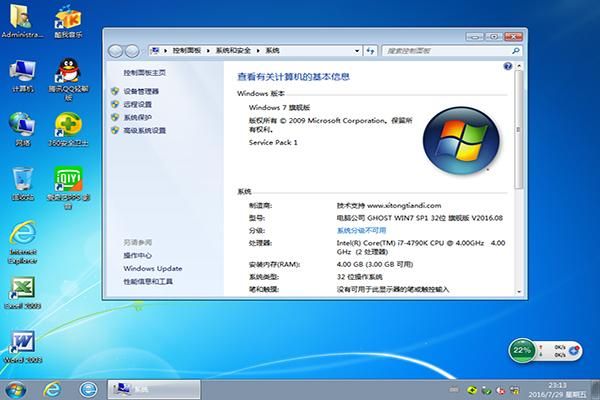Open Internet Explorer desktop icon
This screenshot has height=400, width=600.
pyautogui.click(x=23, y=242)
